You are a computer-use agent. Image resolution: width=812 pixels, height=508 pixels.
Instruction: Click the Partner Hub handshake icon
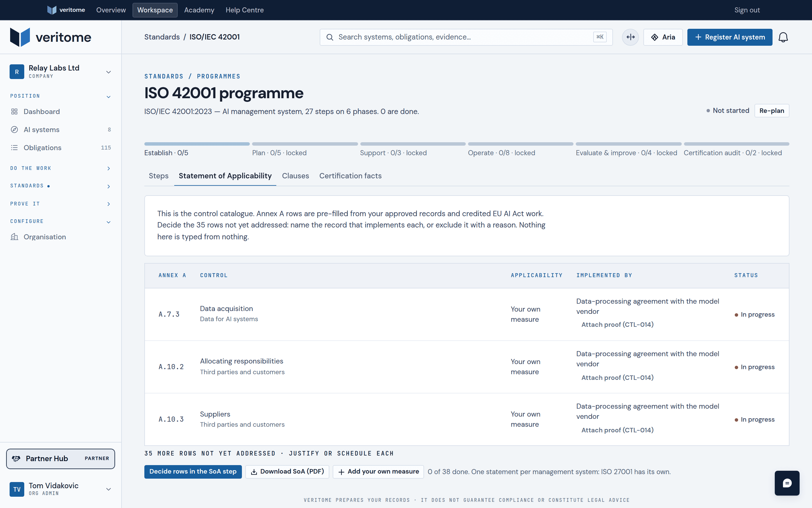(16, 459)
